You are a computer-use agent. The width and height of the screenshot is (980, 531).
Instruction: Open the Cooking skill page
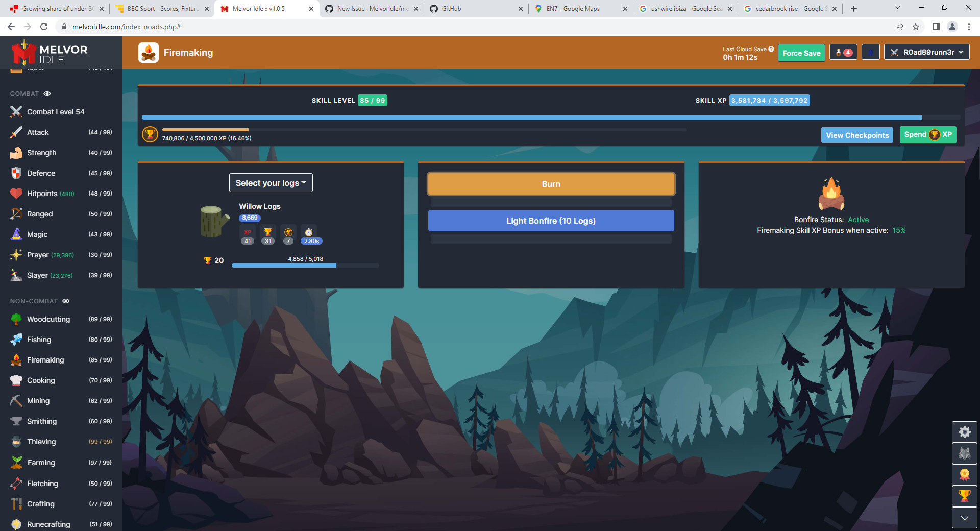click(x=41, y=380)
